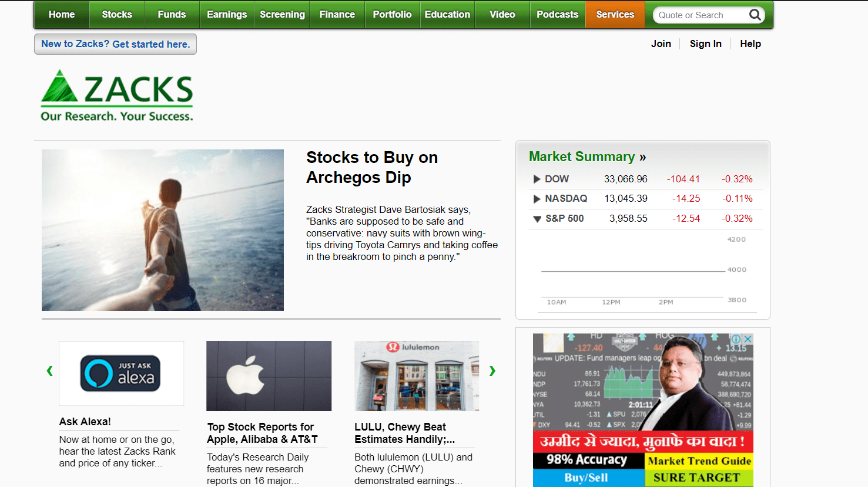Click the Apple logo thumbnail
The width and height of the screenshot is (868, 487).
[269, 376]
